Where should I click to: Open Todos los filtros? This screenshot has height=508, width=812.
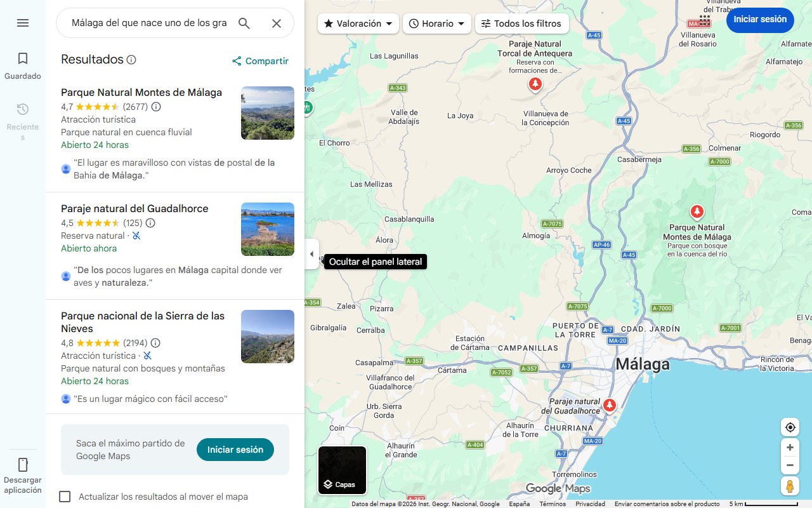click(x=521, y=23)
